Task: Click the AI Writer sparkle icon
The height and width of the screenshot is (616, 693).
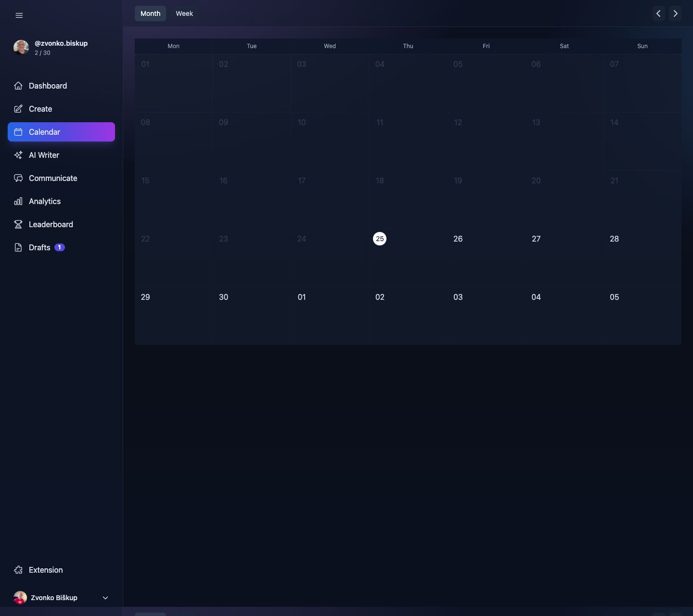Action: click(18, 155)
